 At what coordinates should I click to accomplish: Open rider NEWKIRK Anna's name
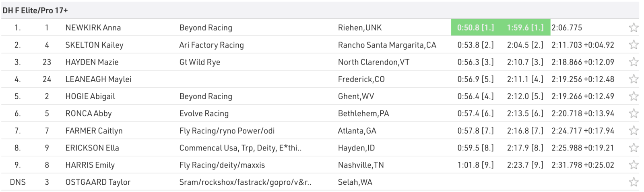93,27
